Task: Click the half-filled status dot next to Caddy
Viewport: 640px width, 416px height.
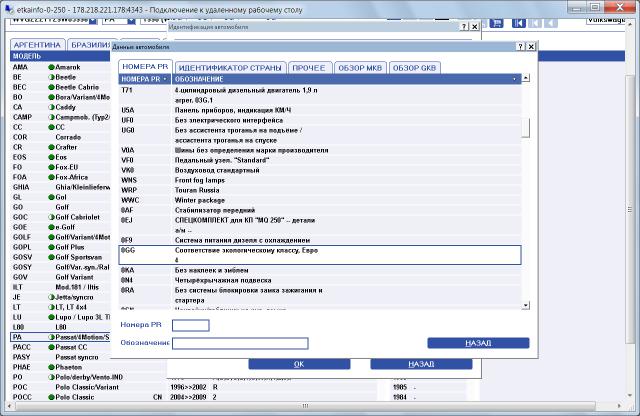Action: point(51,107)
